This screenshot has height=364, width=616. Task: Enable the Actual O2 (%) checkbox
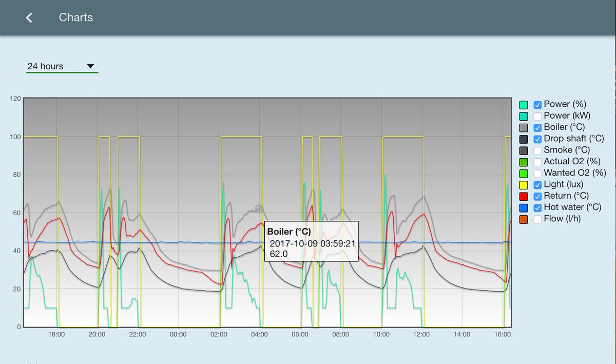[538, 162]
